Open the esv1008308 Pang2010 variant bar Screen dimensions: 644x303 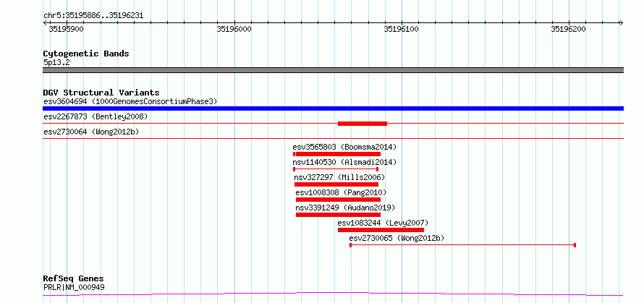338,200
